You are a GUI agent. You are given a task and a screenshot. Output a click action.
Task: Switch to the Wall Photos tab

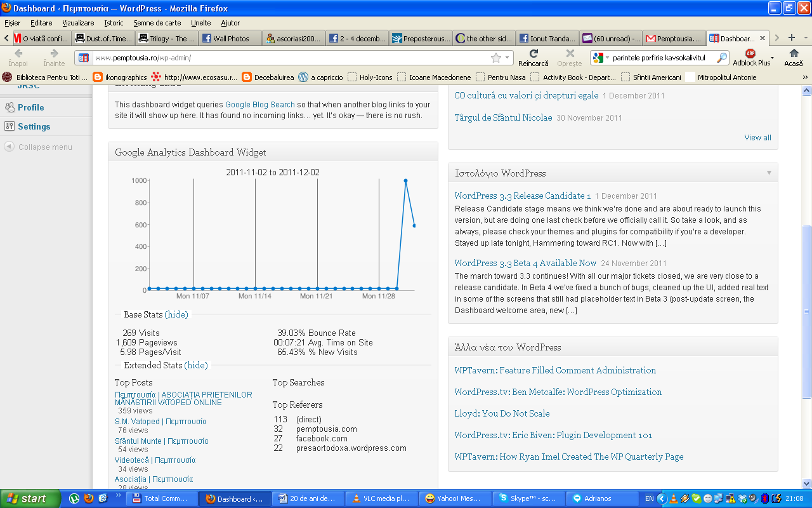click(x=230, y=38)
